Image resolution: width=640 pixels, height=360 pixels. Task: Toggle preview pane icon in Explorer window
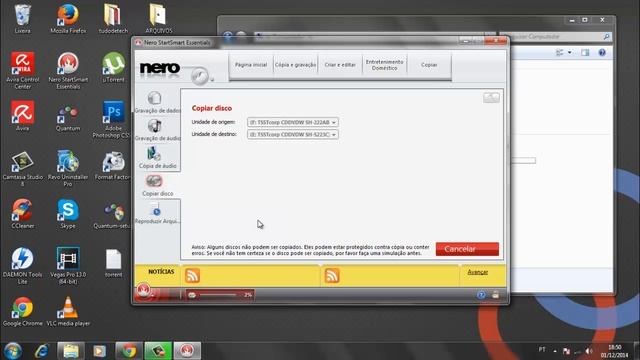click(585, 53)
